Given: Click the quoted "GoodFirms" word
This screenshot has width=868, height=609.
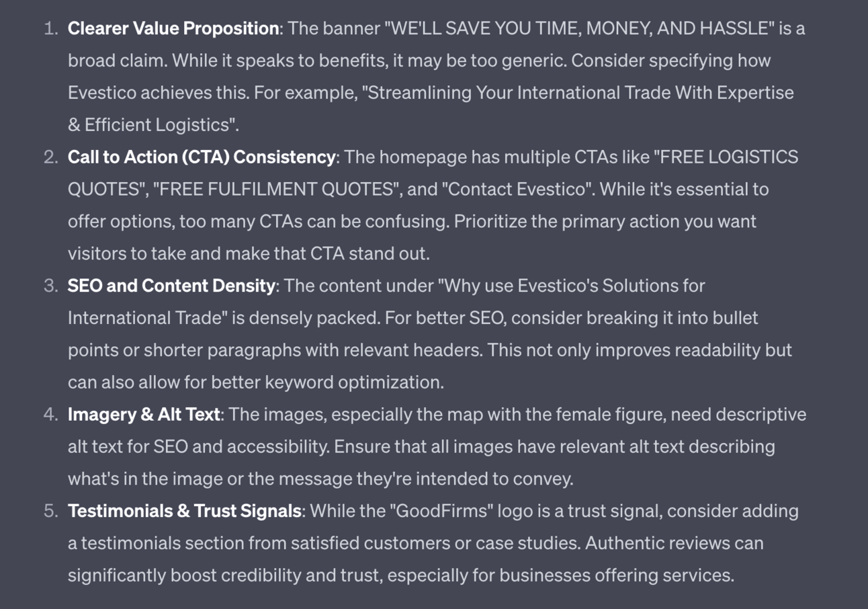Looking at the screenshot, I should (x=442, y=511).
